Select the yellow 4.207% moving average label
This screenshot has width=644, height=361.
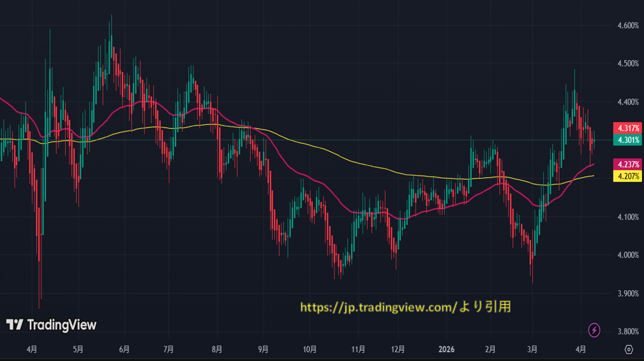627,176
